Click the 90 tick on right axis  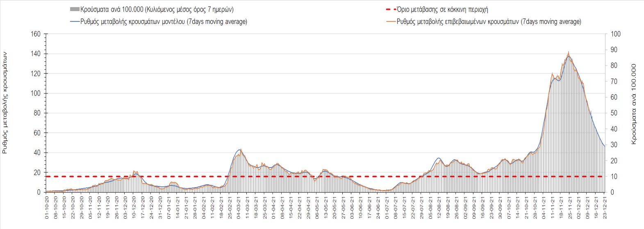pos(614,50)
